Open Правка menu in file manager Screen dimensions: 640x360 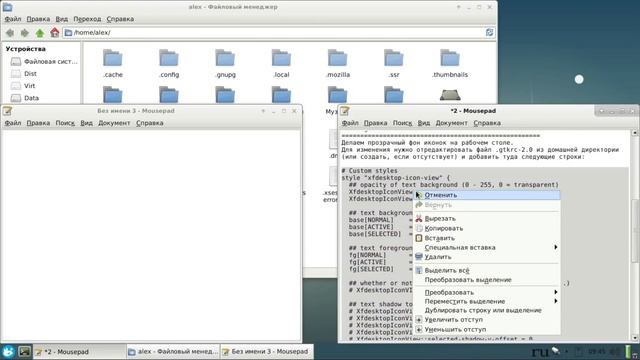pos(38,19)
